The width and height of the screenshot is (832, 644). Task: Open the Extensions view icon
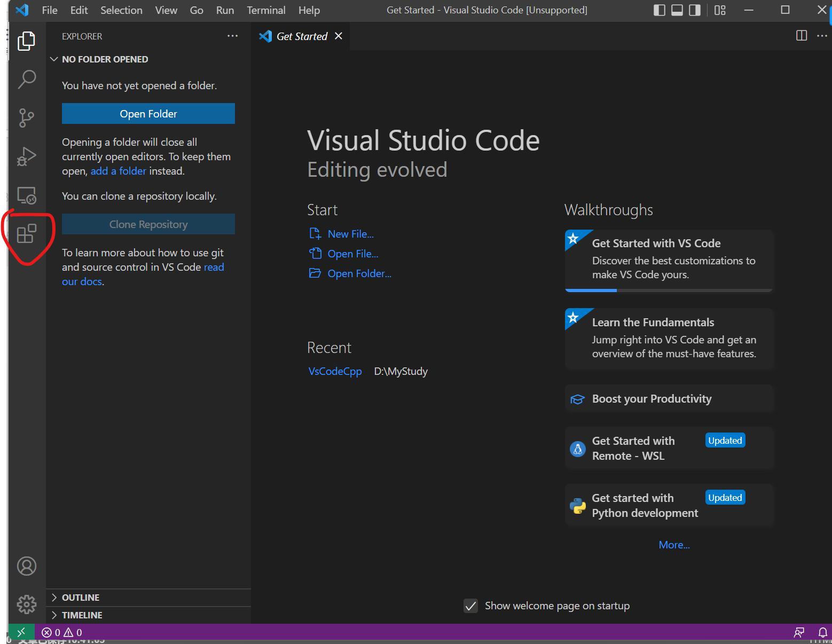26,234
